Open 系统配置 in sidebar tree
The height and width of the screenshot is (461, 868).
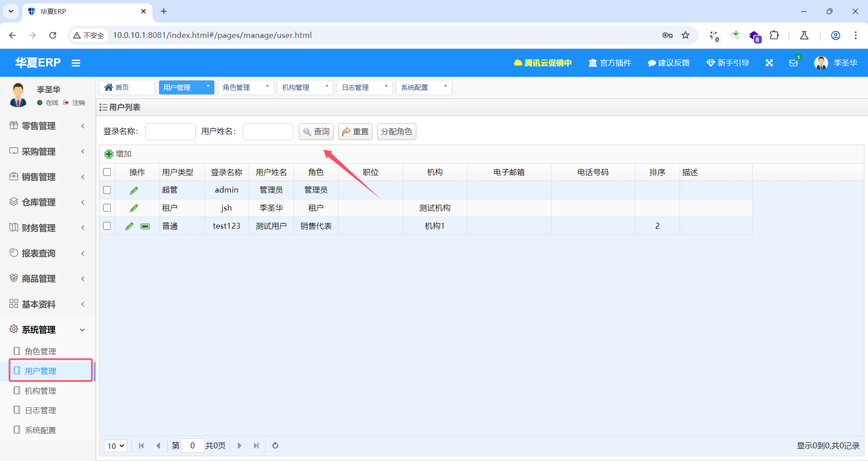tap(40, 430)
